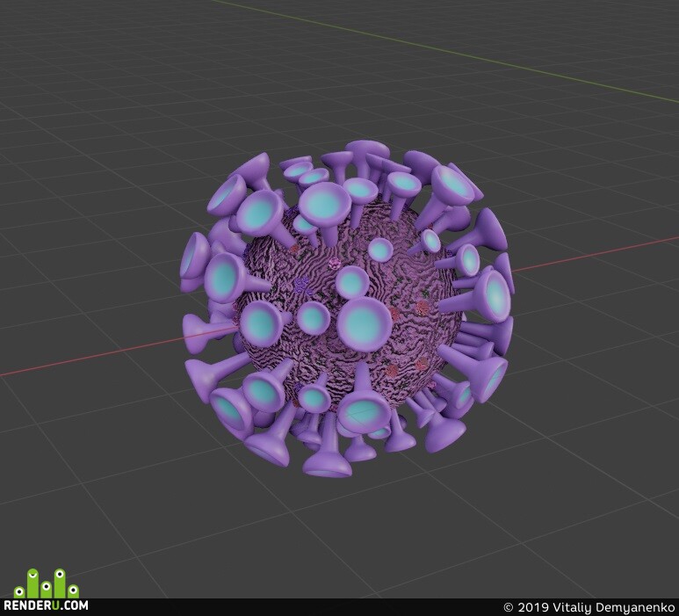Click the 2019 Vitaliy Demyanenko copyright text
679x616 pixels.
pos(589,607)
